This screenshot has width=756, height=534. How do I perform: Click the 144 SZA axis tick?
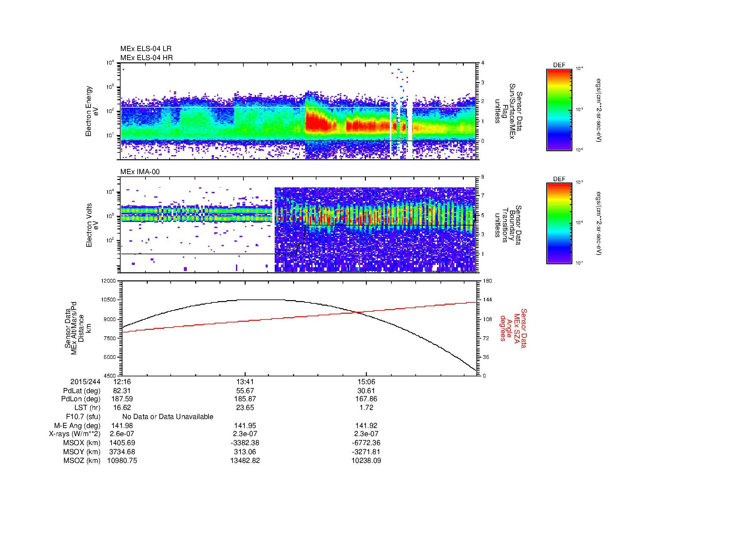pos(487,300)
